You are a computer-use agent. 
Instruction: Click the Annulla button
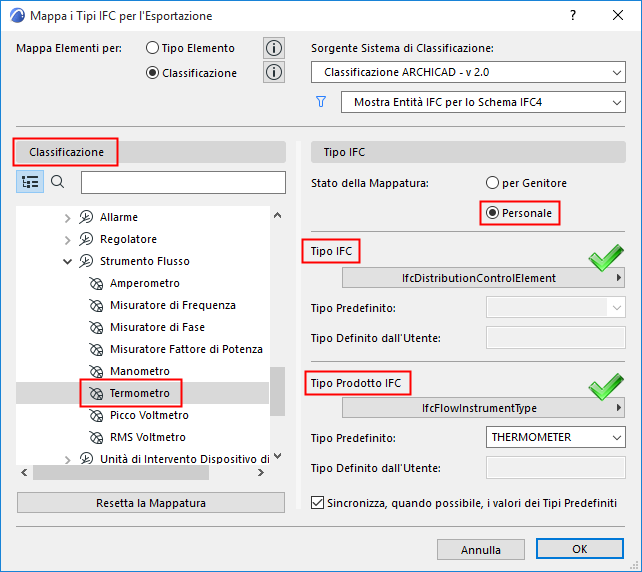(x=481, y=549)
